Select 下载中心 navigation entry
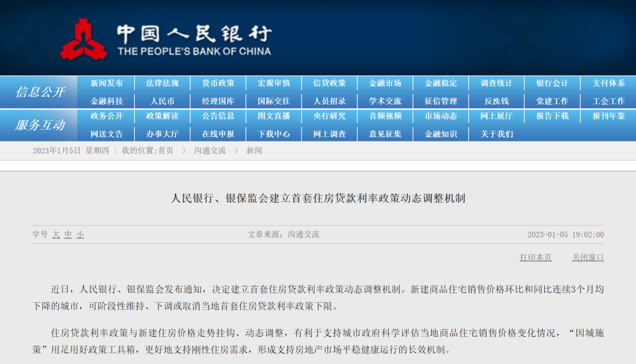 [274, 134]
